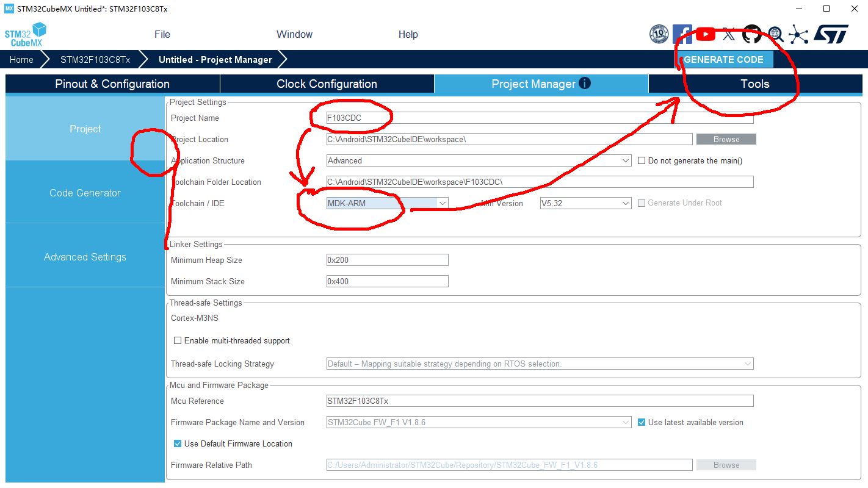
Task: Click the MX app icon in title bar
Action: [9, 9]
